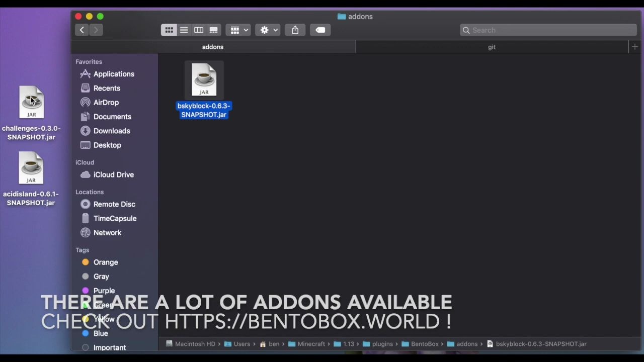The width and height of the screenshot is (644, 362).
Task: Click the addons folder in the path bar
Action: 462,344
